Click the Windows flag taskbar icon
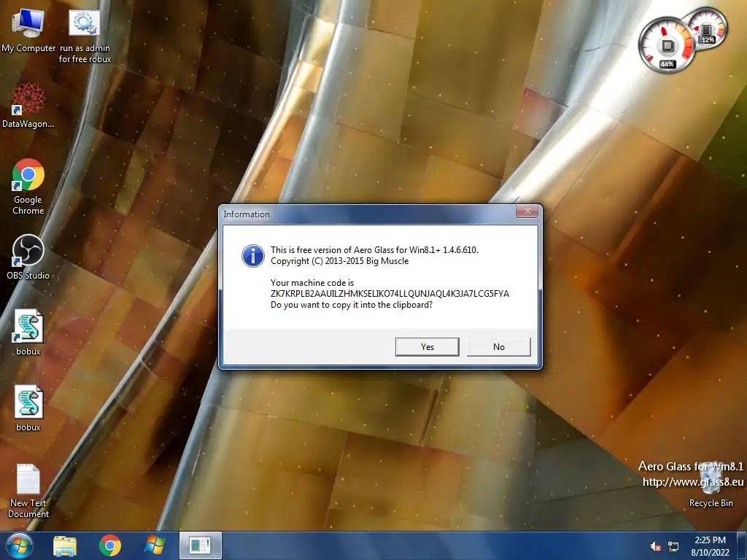The width and height of the screenshot is (747, 560). pyautogui.click(x=155, y=545)
